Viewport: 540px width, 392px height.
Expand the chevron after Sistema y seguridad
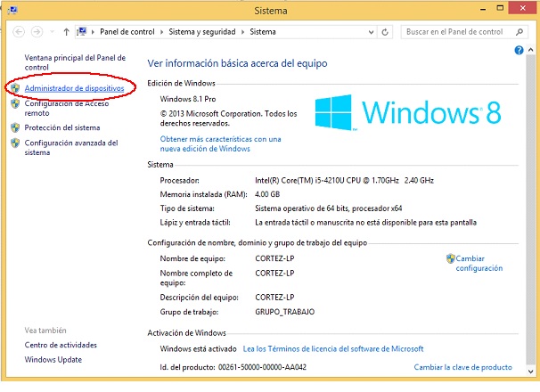click(242, 32)
